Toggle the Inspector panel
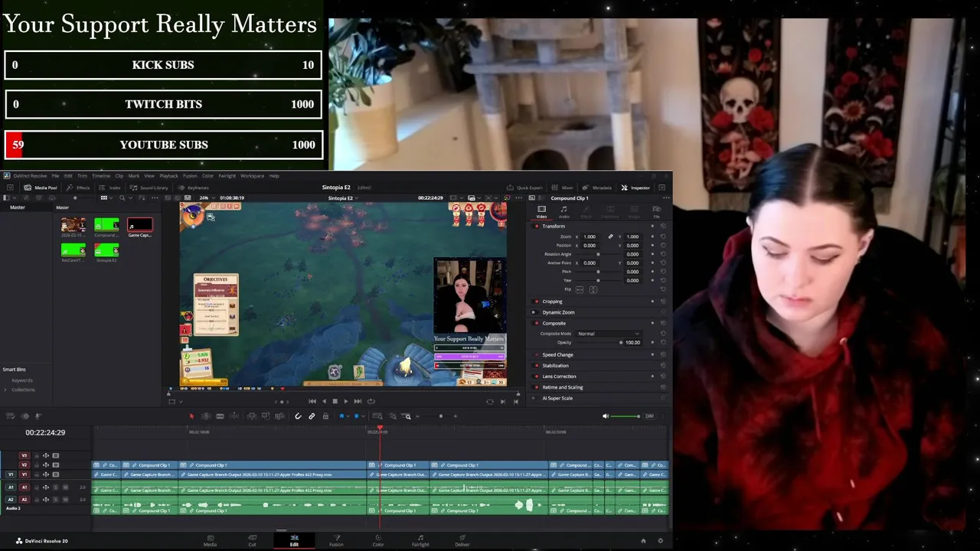The width and height of the screenshot is (980, 551). [x=635, y=187]
